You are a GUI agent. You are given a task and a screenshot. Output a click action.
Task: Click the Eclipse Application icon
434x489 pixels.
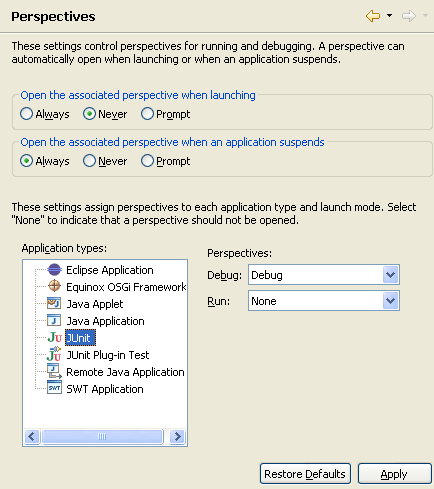[x=54, y=270]
